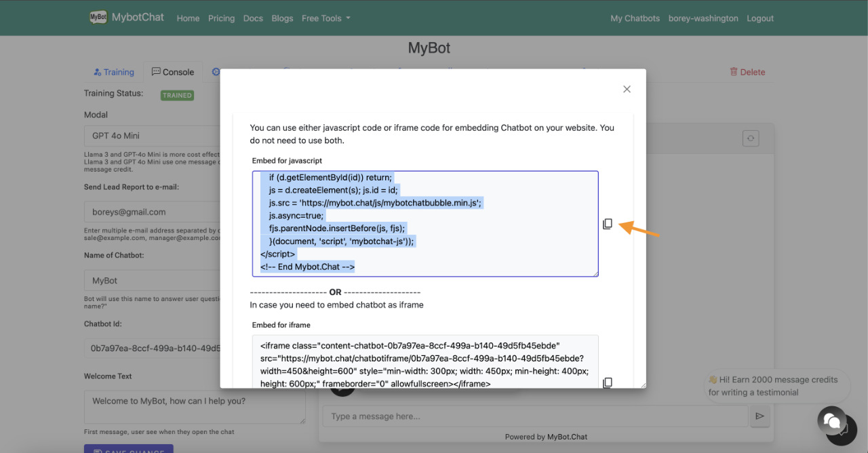Open the Docs navigation link
This screenshot has width=868, height=453.
pyautogui.click(x=253, y=18)
